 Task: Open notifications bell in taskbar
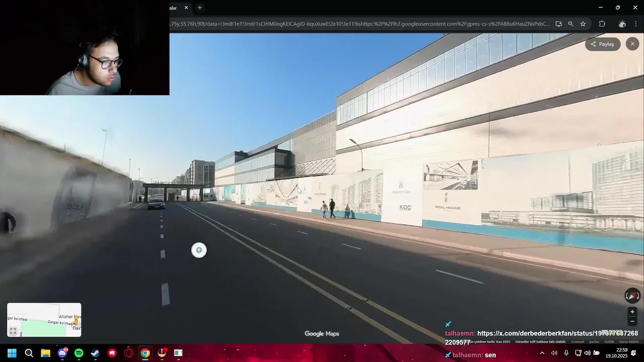(x=634, y=353)
